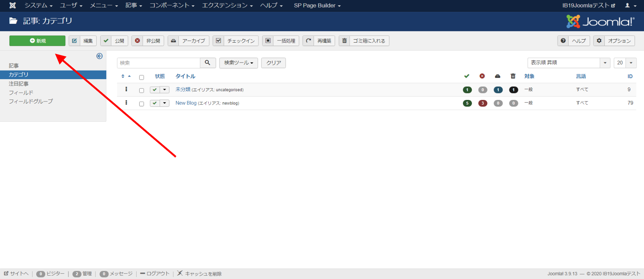Open the ユーザ menu
This screenshot has width=644, height=279.
[71, 5]
